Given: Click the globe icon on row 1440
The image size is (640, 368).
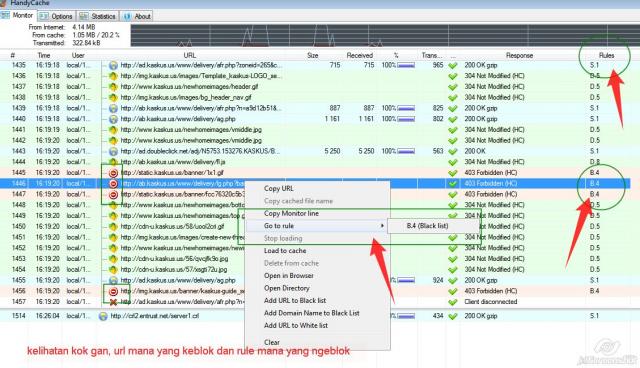Looking at the screenshot, I should tap(113, 119).
